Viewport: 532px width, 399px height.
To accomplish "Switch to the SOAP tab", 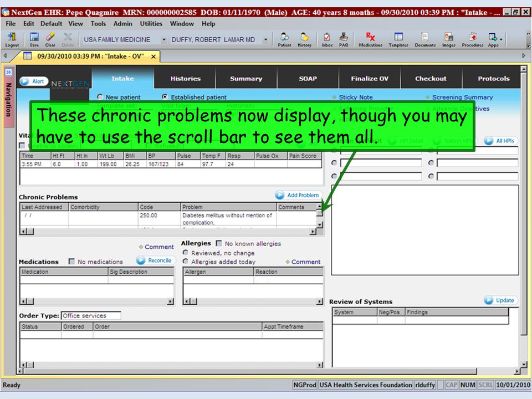I will pyautogui.click(x=308, y=78).
